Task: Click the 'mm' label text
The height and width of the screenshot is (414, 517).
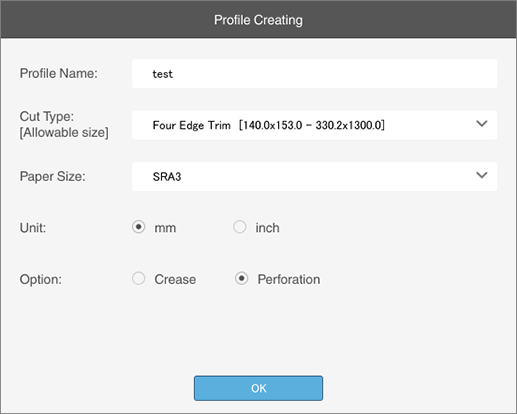Action: click(x=165, y=229)
